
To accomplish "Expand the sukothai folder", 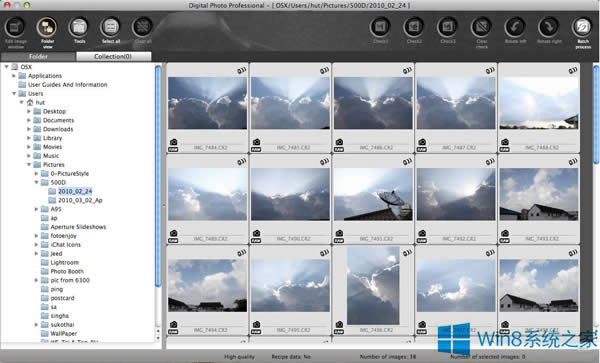I will [x=36, y=324].
